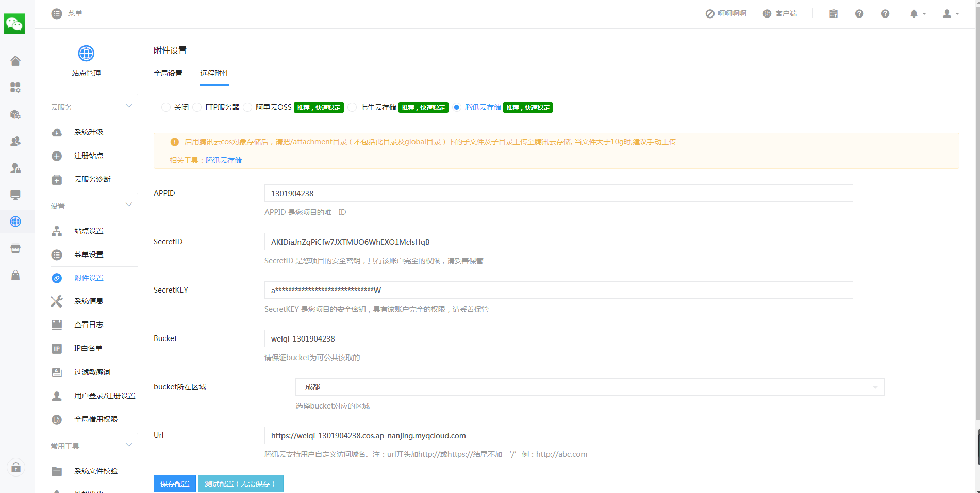Viewport: 980px width, 493px height.
Task: Open the calendar icon in top bar
Action: (834, 14)
